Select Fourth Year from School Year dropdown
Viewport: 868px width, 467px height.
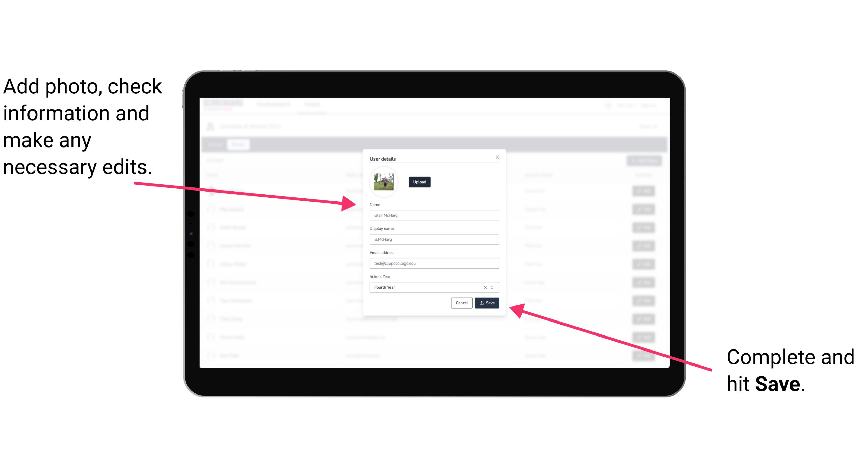click(x=434, y=286)
